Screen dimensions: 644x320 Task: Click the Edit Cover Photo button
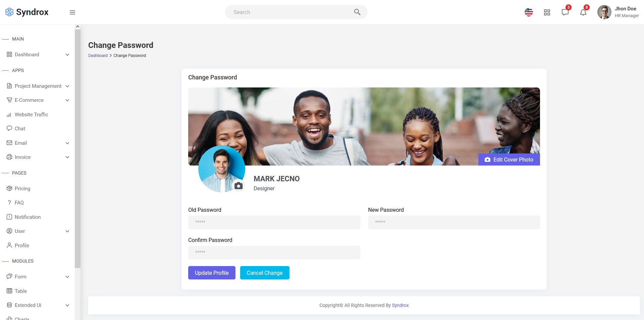pyautogui.click(x=509, y=159)
